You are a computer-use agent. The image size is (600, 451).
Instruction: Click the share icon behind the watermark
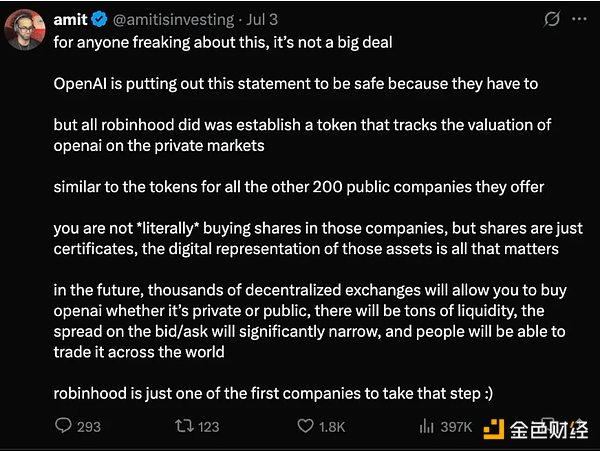click(579, 426)
